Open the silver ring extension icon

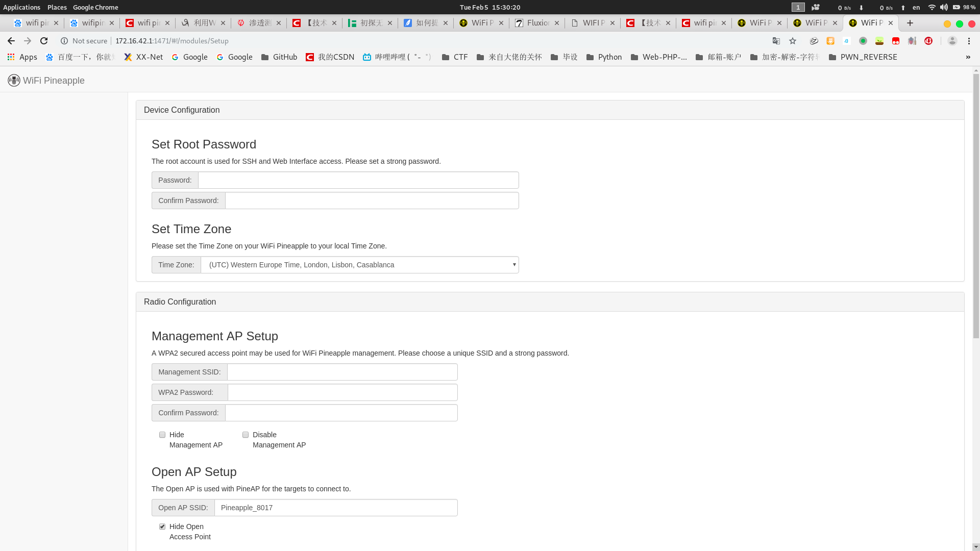pos(814,41)
